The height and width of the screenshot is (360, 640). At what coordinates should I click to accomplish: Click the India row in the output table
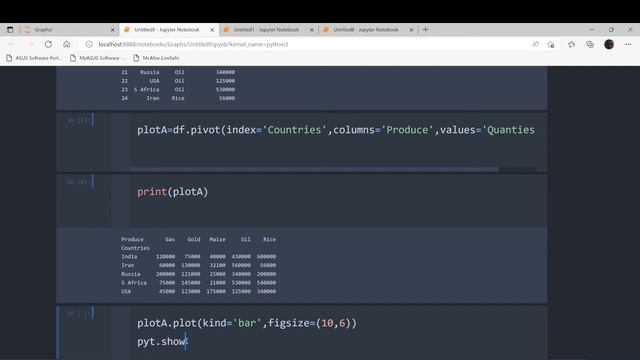tap(198, 257)
